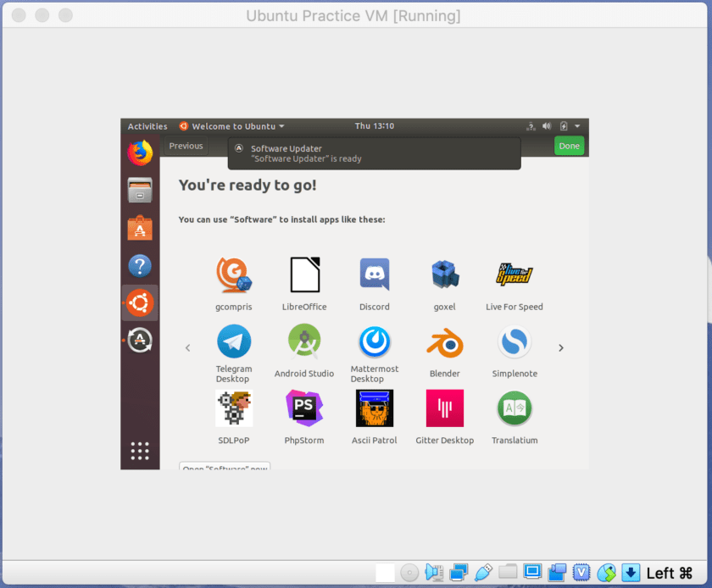Click VirtualBox USB status icon
Image resolution: width=712 pixels, height=588 pixels.
click(x=483, y=573)
